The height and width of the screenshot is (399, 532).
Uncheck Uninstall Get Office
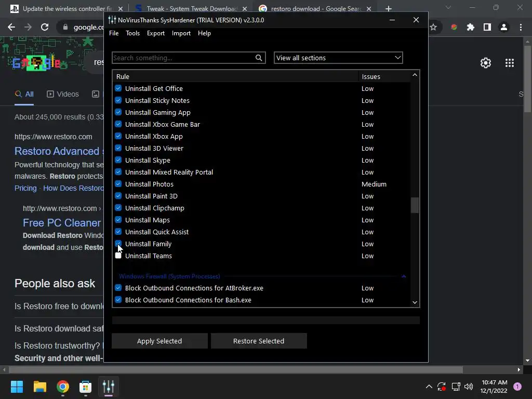pos(118,88)
